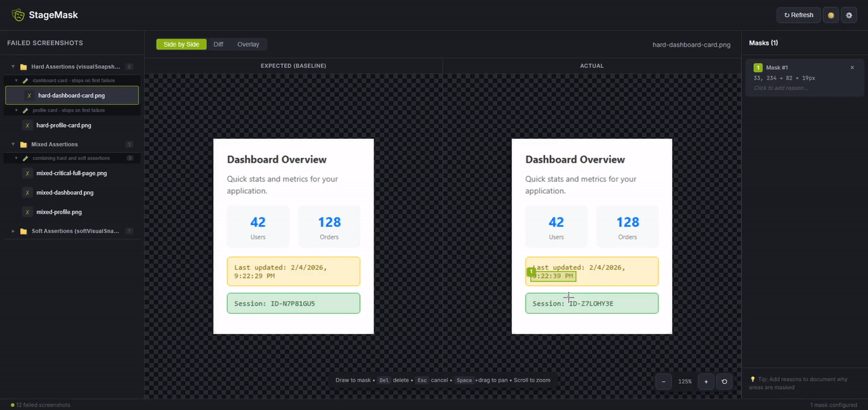The height and width of the screenshot is (410, 868).
Task: Click 'Click to add reason...' field for Mask #1
Action: [781, 88]
